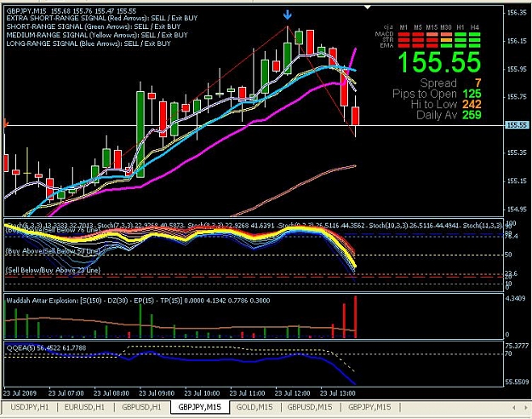The height and width of the screenshot is (419, 532).
Task: Click the MEDIUM-RANGE SIGNAL text line
Action: 97,35
